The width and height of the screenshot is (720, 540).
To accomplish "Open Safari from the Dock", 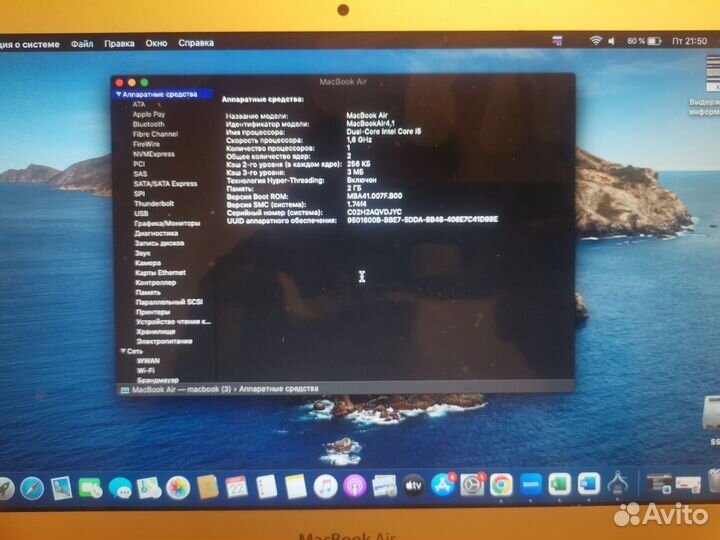I will pos(32,488).
